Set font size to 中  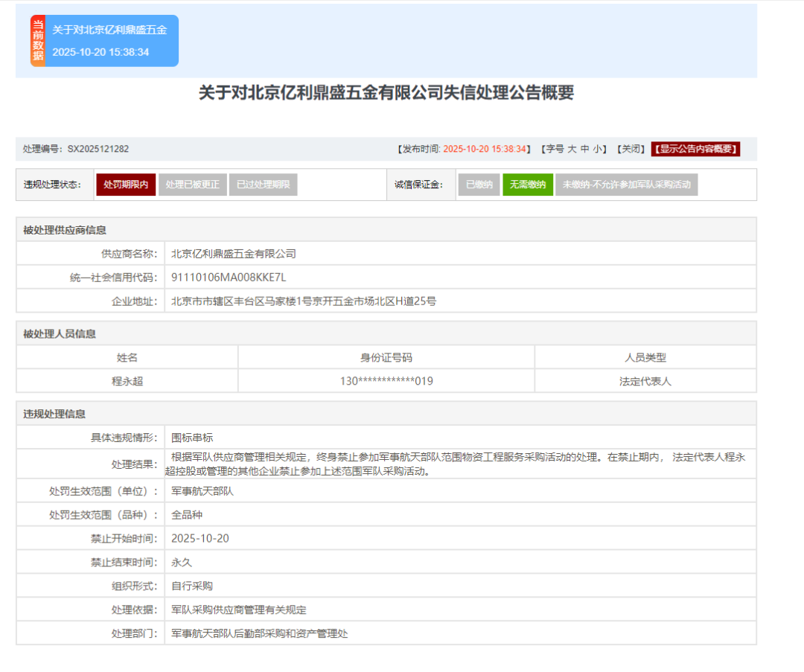[585, 149]
